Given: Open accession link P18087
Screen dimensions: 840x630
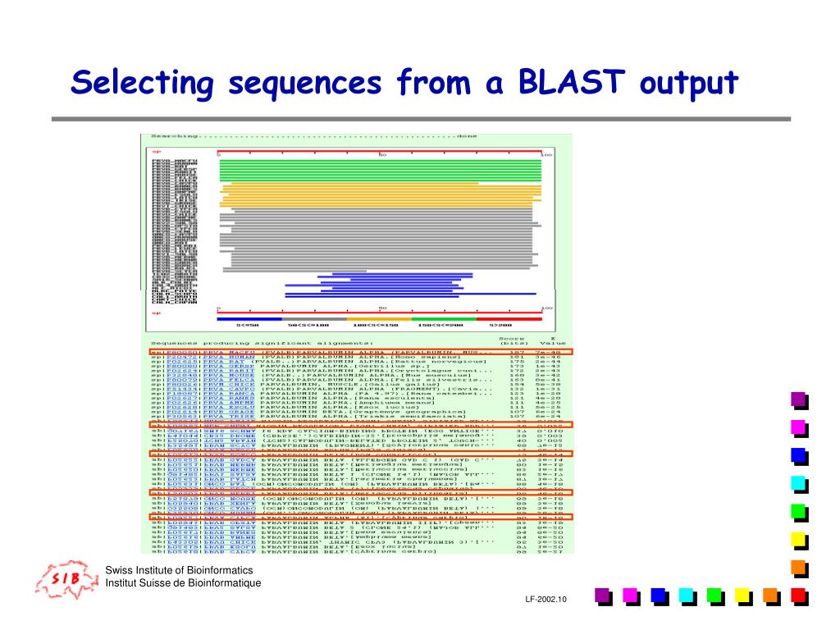Looking at the screenshot, I should click(x=181, y=393).
